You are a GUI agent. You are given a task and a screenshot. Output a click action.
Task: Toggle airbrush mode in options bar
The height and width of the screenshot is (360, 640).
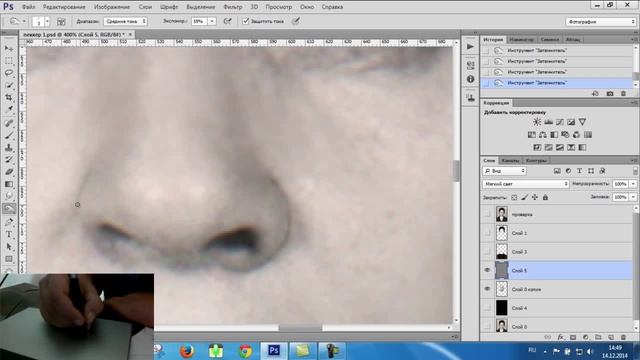pos(227,21)
